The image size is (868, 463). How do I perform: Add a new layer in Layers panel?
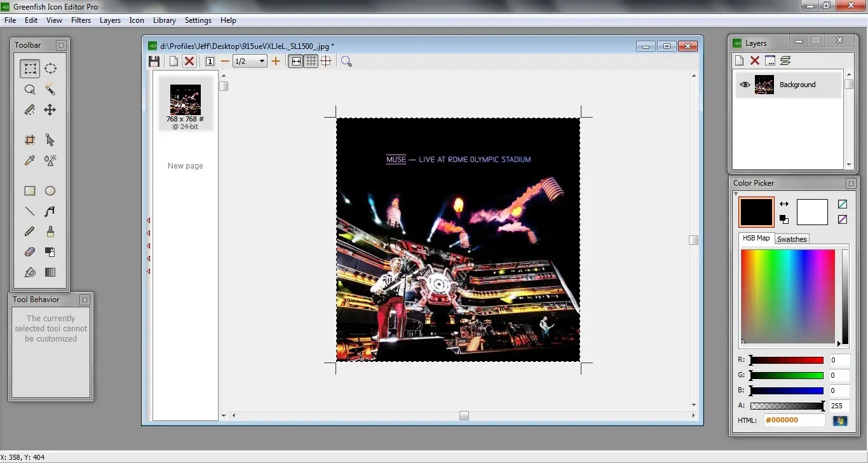pos(739,60)
